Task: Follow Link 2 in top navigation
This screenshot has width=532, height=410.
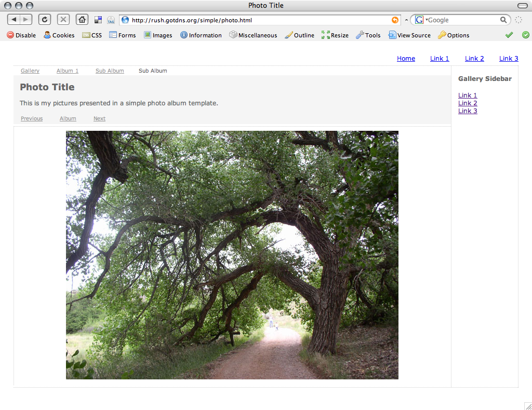Action: click(x=474, y=58)
